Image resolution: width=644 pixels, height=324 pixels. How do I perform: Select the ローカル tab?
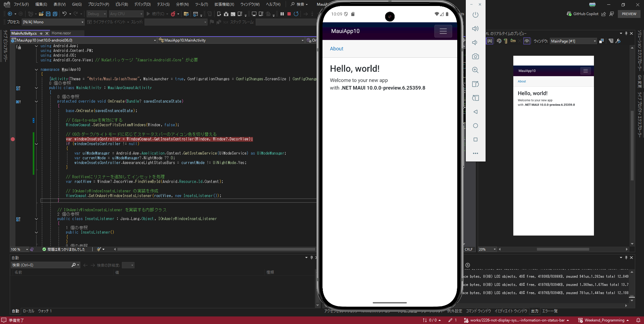point(28,311)
